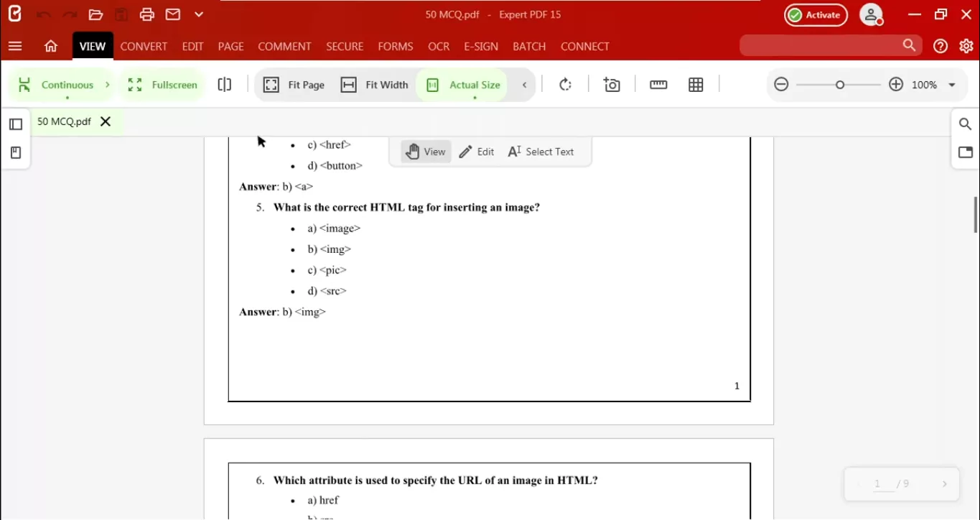Open a file using the folder icon
Image resolution: width=980 pixels, height=520 pixels.
[95, 14]
